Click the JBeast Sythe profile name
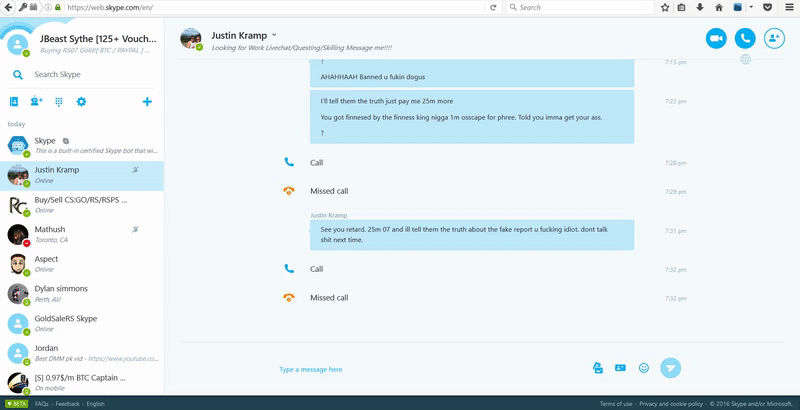 click(98, 39)
